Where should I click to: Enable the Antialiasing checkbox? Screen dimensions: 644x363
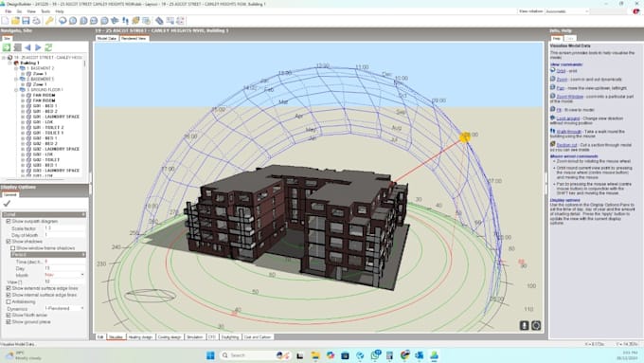9,301
